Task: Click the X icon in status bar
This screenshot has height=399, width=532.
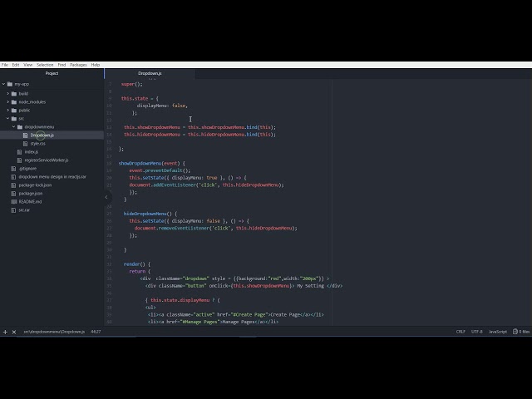Action: click(x=14, y=332)
